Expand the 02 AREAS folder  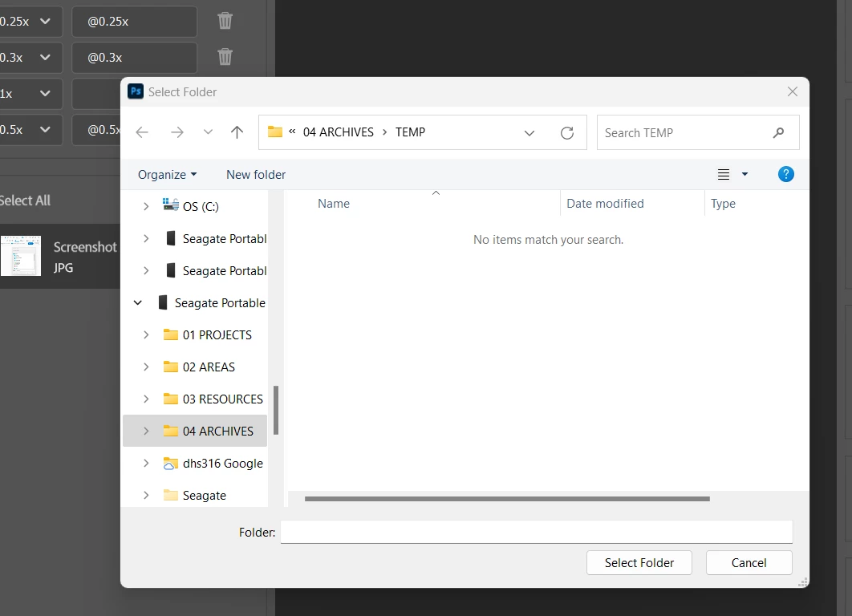point(146,367)
